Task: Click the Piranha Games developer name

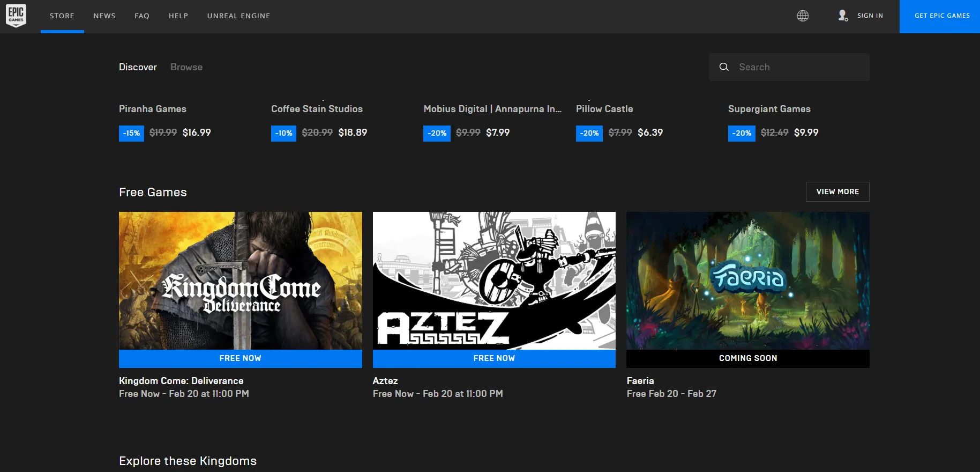Action: (x=153, y=109)
